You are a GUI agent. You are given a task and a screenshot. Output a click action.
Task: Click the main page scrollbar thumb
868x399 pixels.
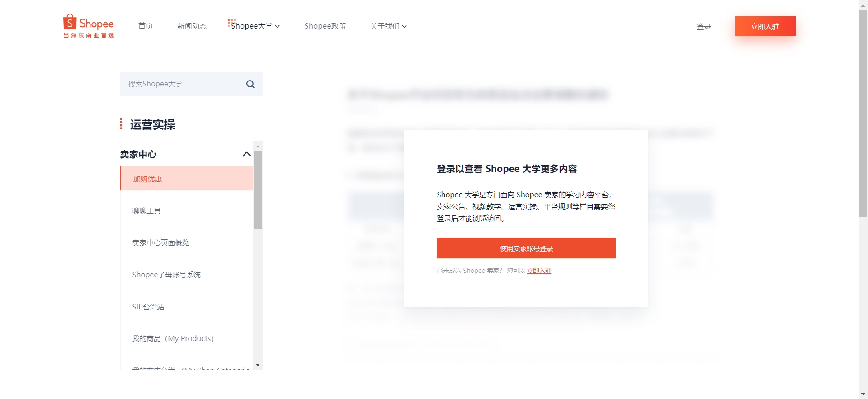click(863, 114)
